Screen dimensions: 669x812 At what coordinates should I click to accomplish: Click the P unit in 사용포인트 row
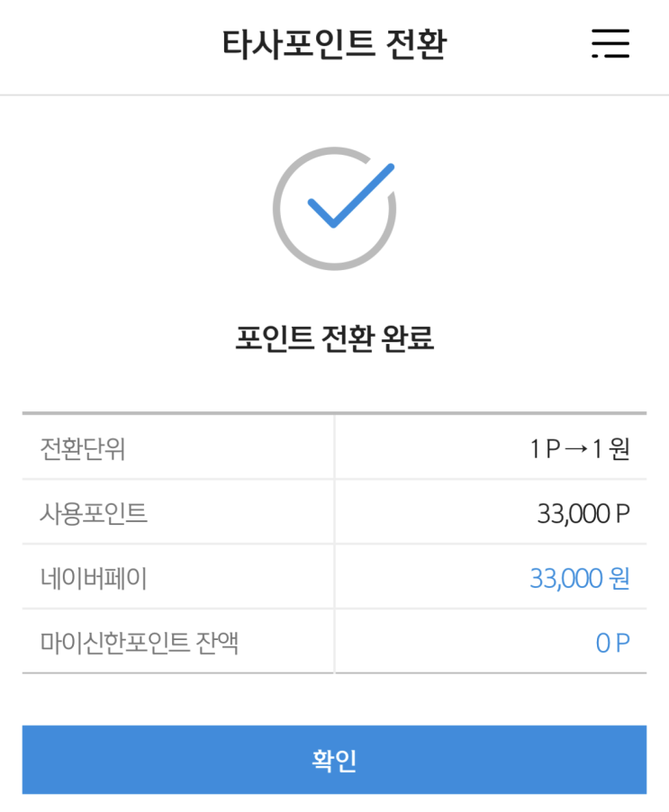[622, 513]
